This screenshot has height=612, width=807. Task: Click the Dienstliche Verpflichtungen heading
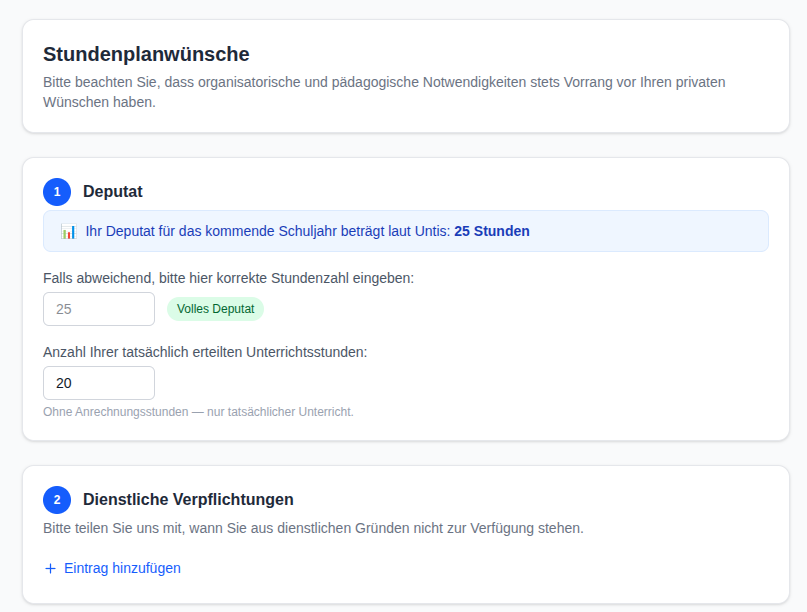click(x=188, y=499)
